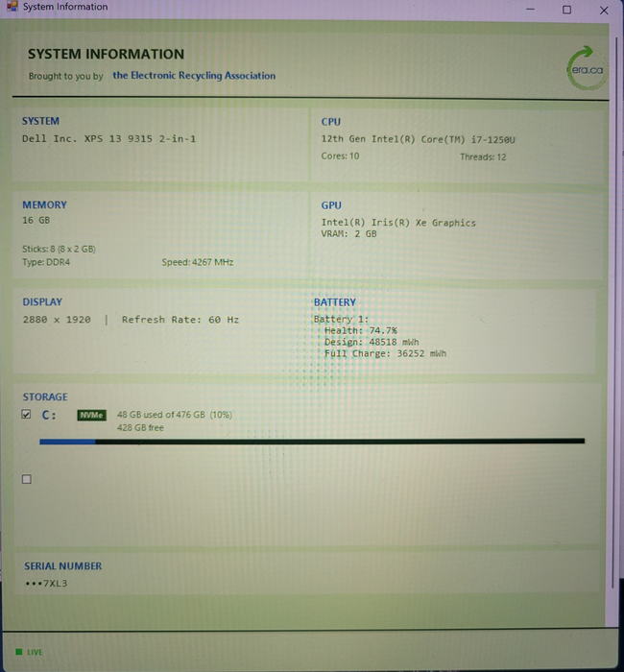This screenshot has width=624, height=672.
Task: Click the MEMORY section heading
Action: click(x=44, y=204)
